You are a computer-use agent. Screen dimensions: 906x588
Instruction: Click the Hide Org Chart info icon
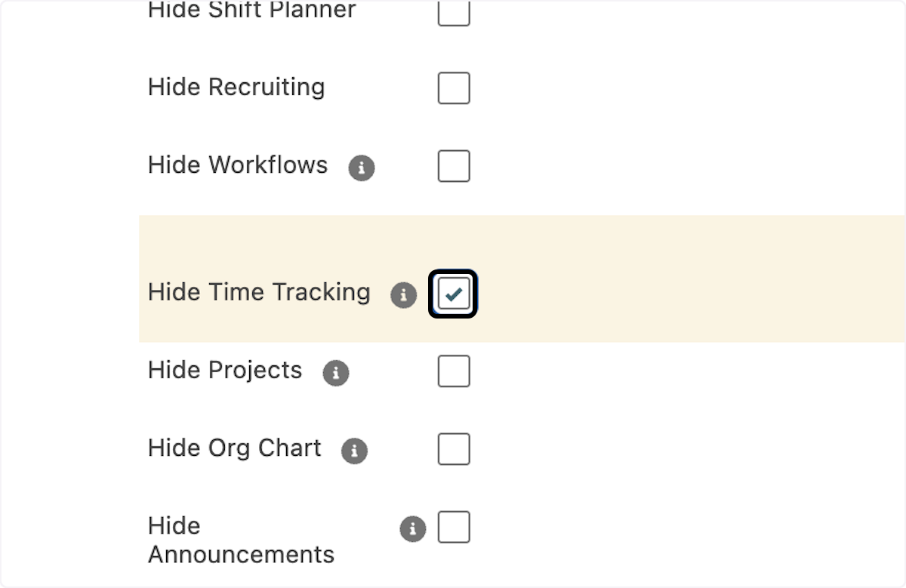(354, 451)
